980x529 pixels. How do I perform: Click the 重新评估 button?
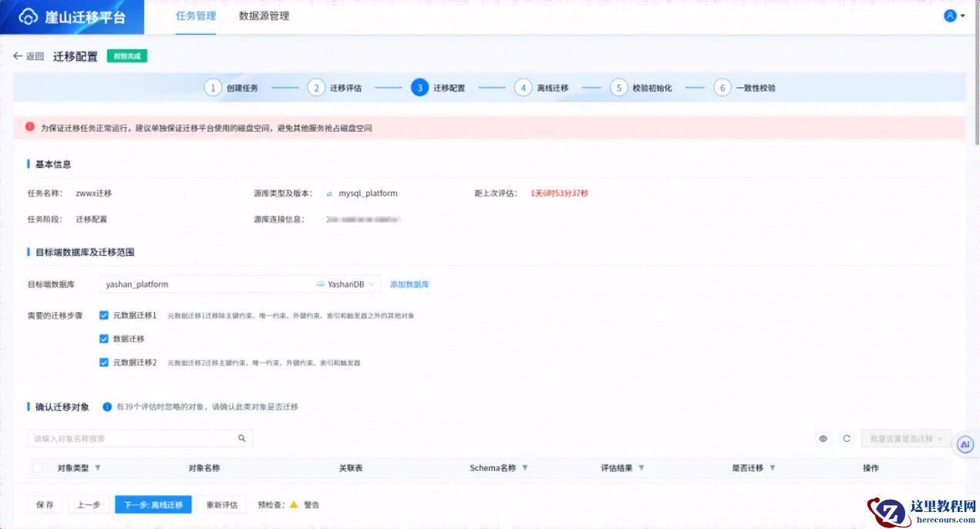(222, 504)
